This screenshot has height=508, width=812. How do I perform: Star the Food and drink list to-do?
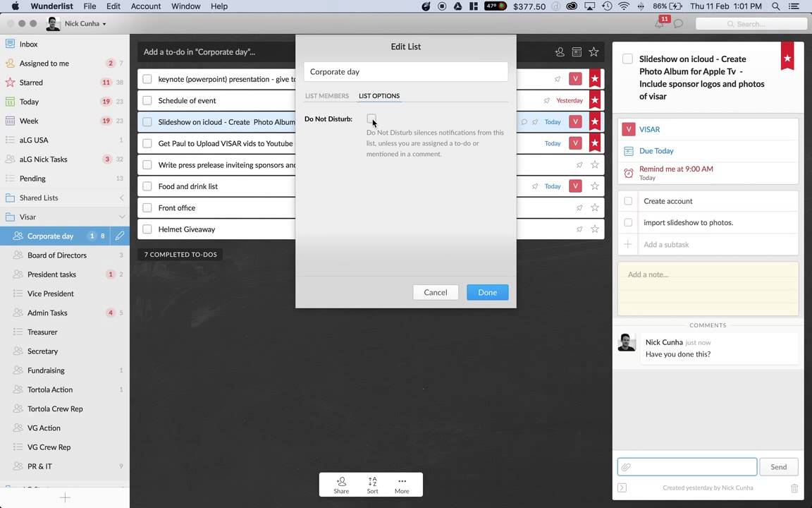[594, 186]
